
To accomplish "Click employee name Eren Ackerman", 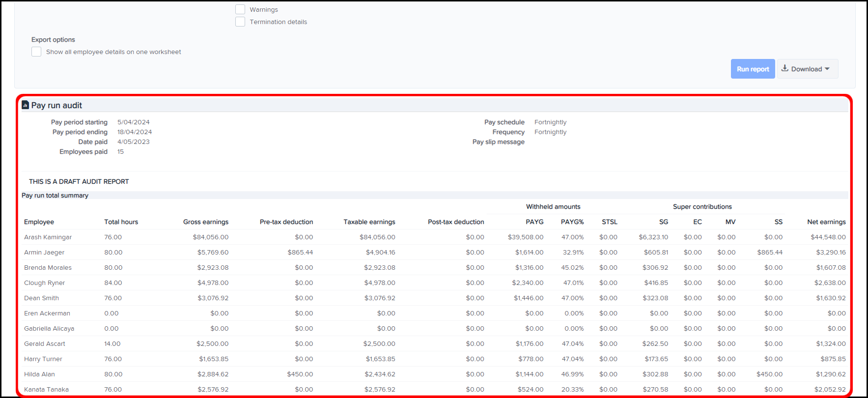I will 47,313.
